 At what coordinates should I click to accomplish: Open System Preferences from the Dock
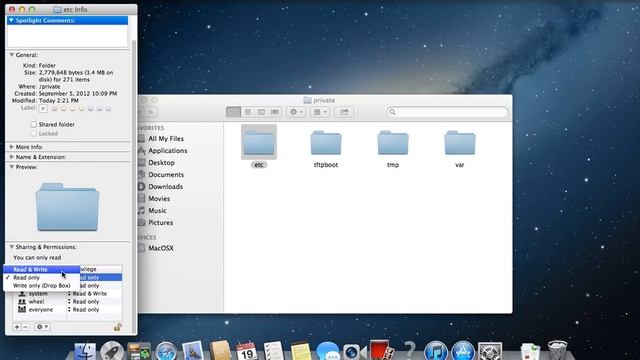490,351
